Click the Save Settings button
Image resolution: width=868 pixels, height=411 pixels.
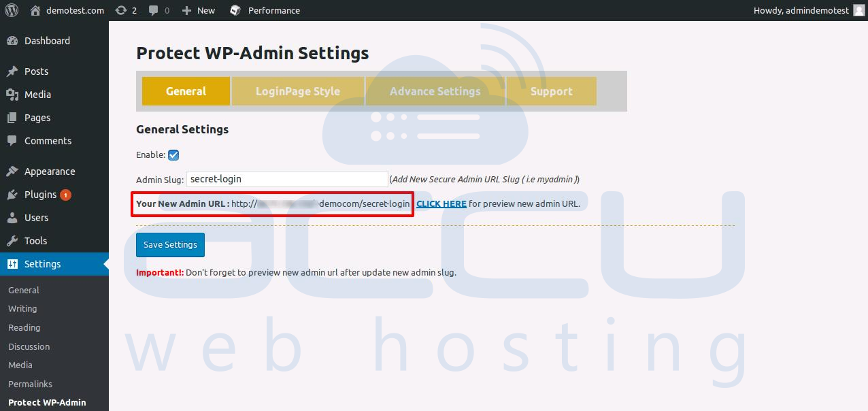[x=170, y=245]
